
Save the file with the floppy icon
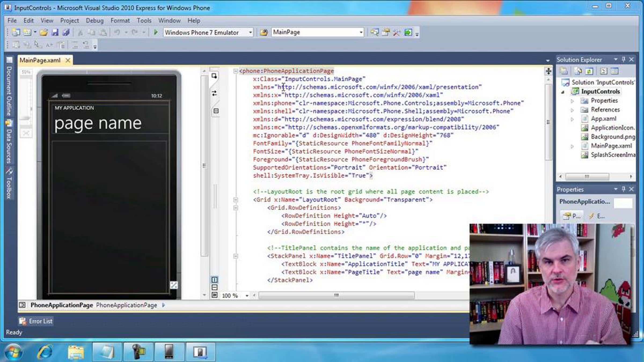point(55,32)
